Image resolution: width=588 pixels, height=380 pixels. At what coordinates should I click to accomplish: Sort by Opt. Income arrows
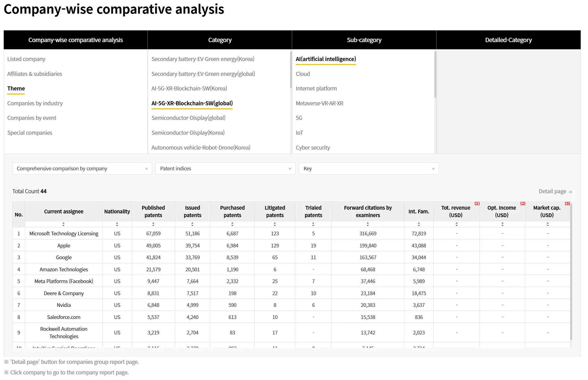[502, 224]
